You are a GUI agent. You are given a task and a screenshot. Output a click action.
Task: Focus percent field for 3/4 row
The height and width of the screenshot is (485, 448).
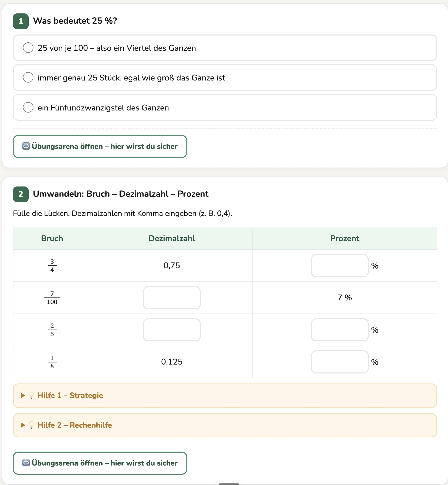(340, 266)
